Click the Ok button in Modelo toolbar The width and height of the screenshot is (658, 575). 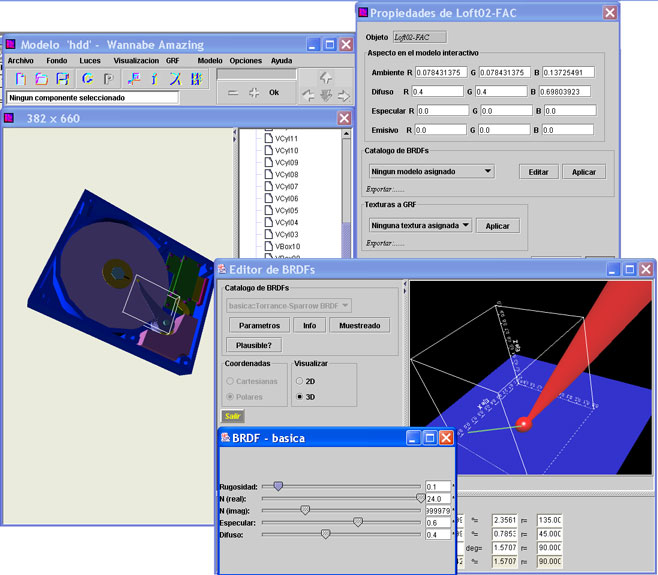(x=274, y=92)
